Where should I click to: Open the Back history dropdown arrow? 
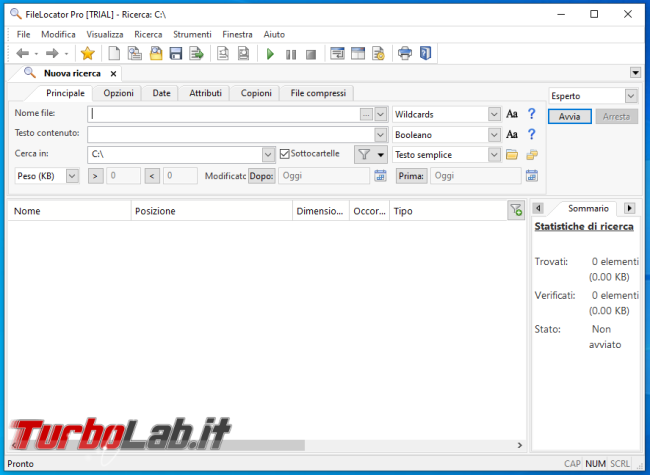(36, 54)
